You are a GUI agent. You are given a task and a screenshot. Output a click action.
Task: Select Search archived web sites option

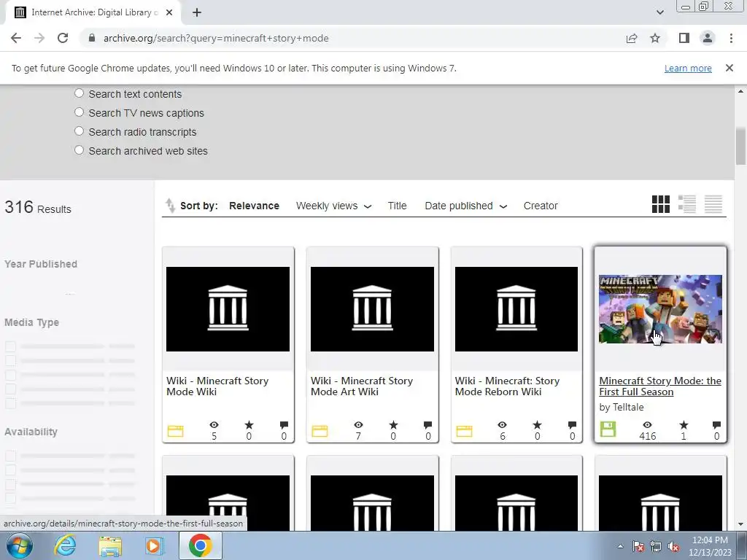pos(79,150)
